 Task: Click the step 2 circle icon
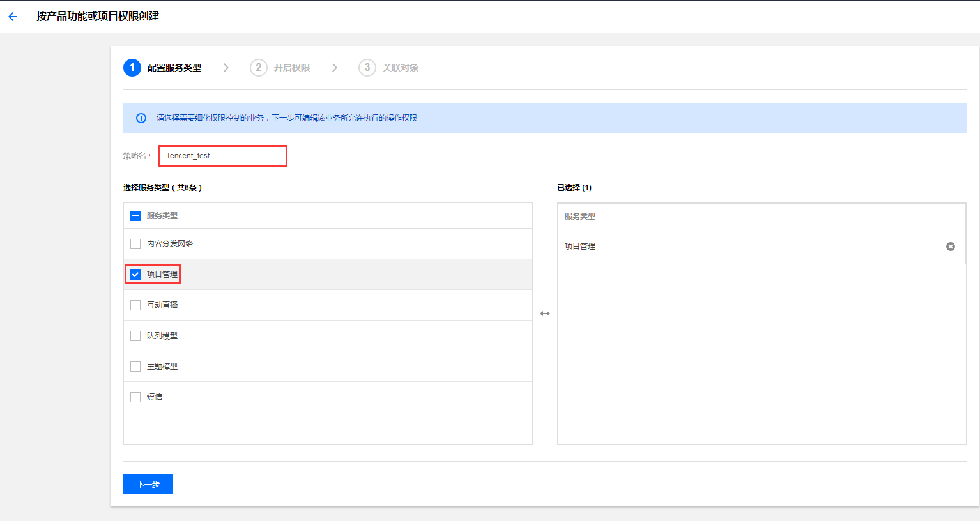(259, 68)
